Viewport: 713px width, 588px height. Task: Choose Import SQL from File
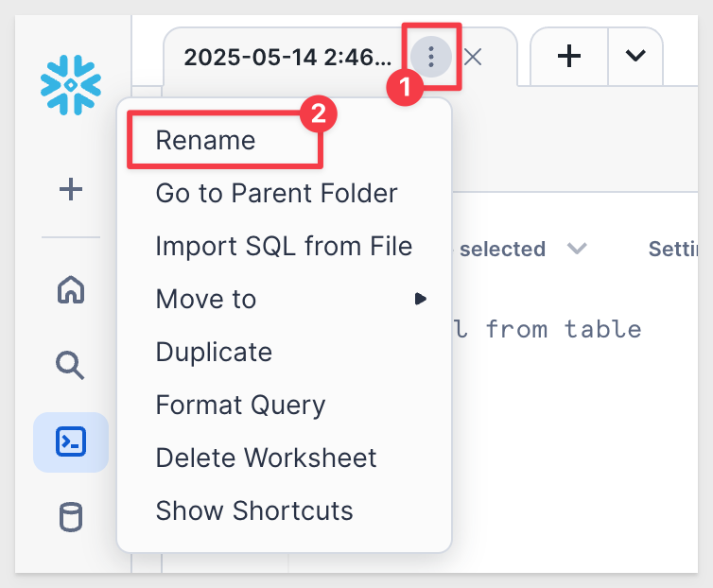pos(284,246)
